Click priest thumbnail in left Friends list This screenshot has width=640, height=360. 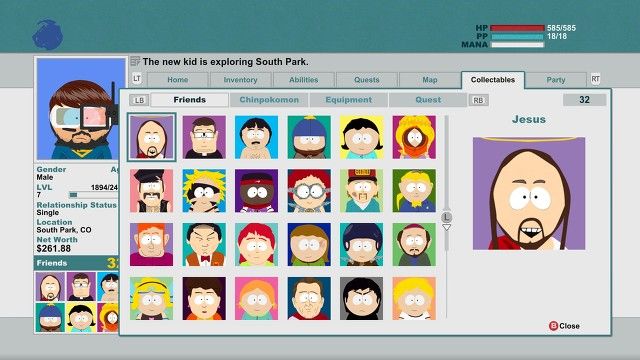pos(81,287)
